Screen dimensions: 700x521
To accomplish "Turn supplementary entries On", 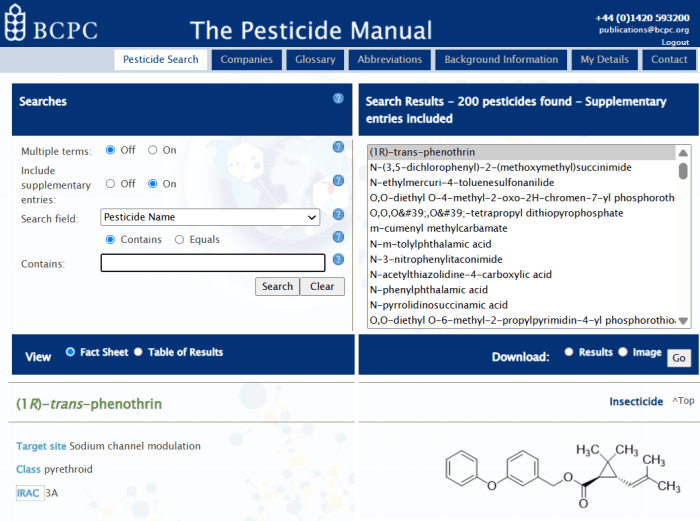I will point(153,183).
